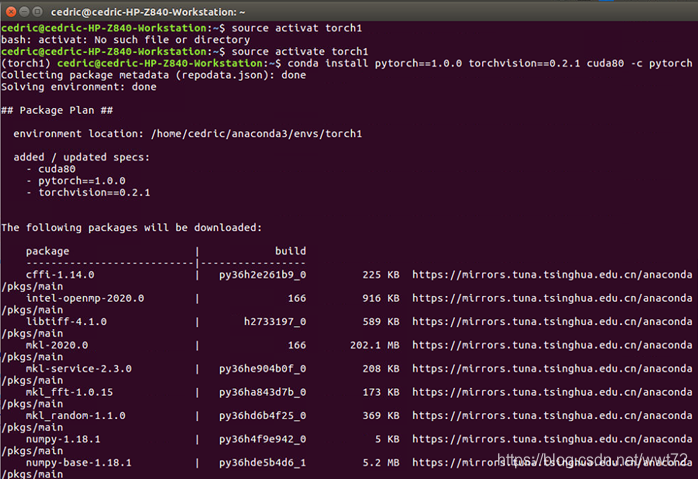Maximize the terminal window
This screenshot has width=698, height=479.
pyautogui.click(x=38, y=12)
